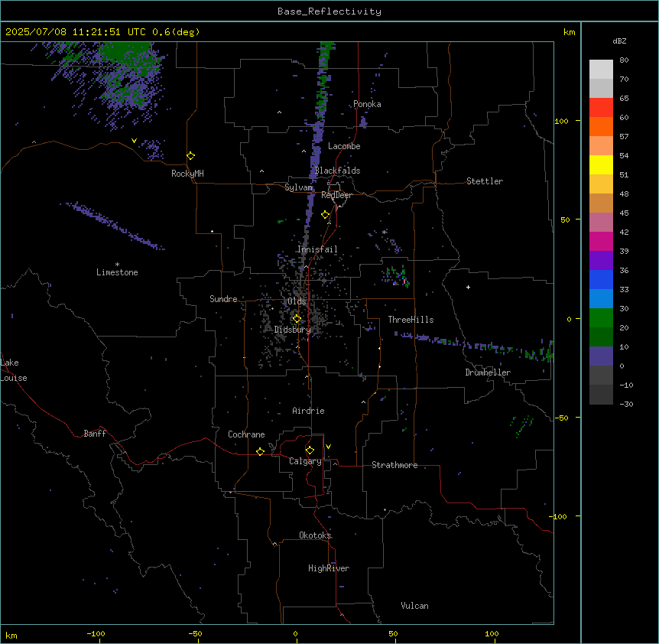Click the white plus marker northwest of Drumheller
This screenshot has height=644, width=659.
coord(468,287)
